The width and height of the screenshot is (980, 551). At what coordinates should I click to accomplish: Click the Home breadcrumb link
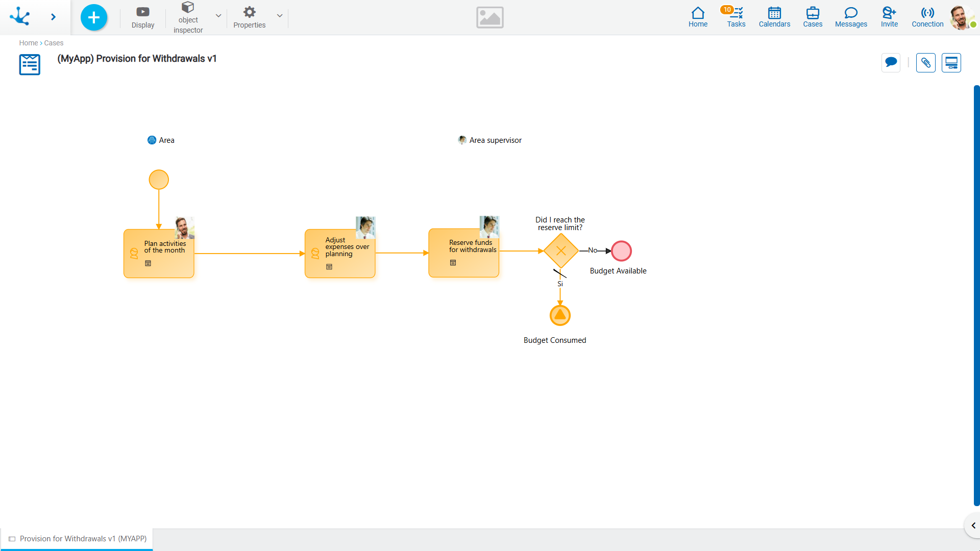tap(29, 43)
